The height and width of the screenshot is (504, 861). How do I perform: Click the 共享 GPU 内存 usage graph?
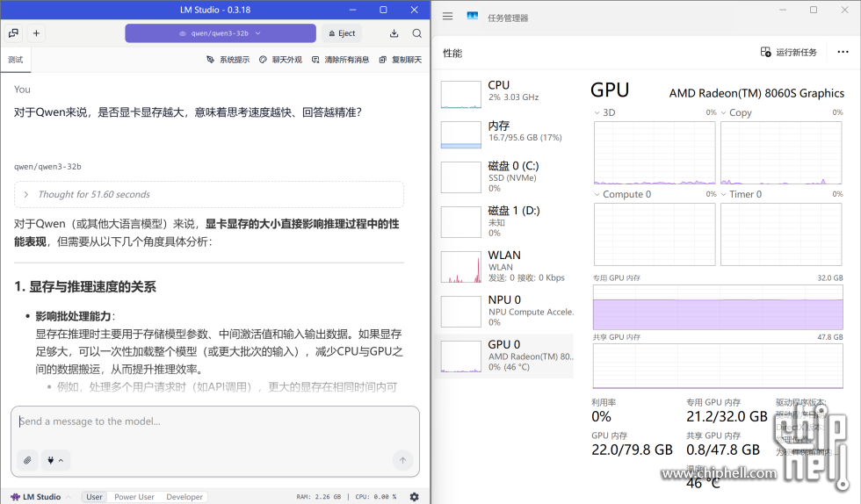718,366
